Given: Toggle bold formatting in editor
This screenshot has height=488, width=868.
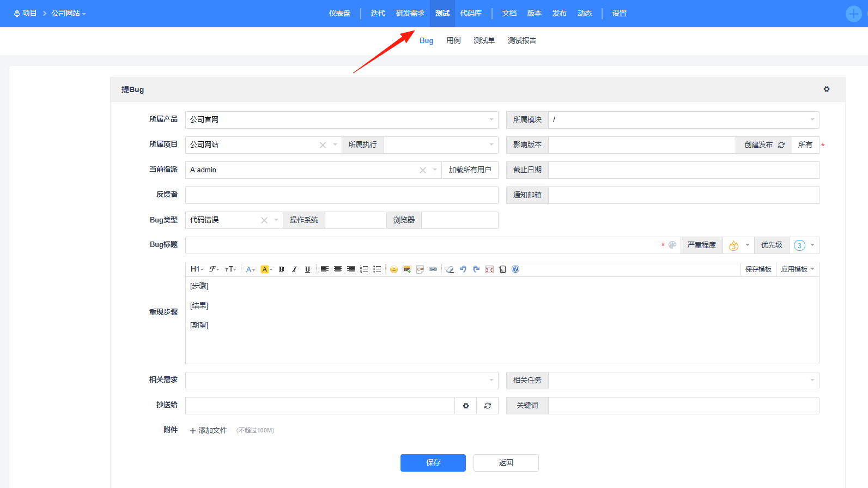Looking at the screenshot, I should (x=282, y=269).
